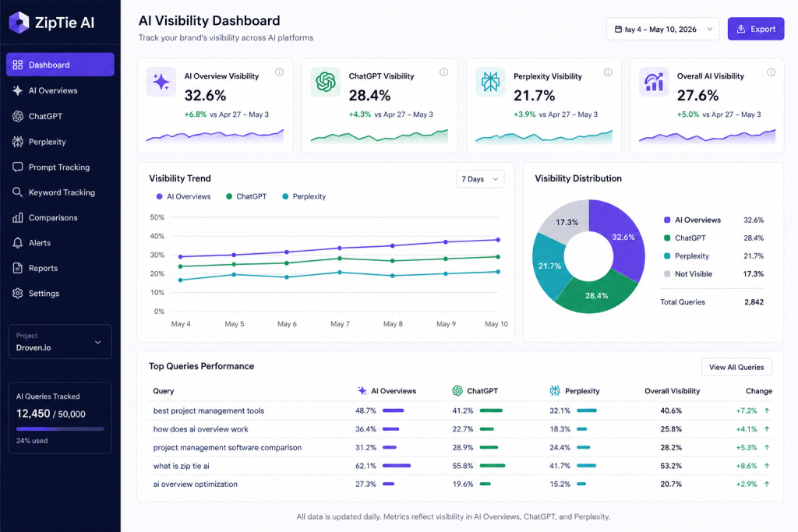
Task: Click the +7.2% change value
Action: pos(746,411)
